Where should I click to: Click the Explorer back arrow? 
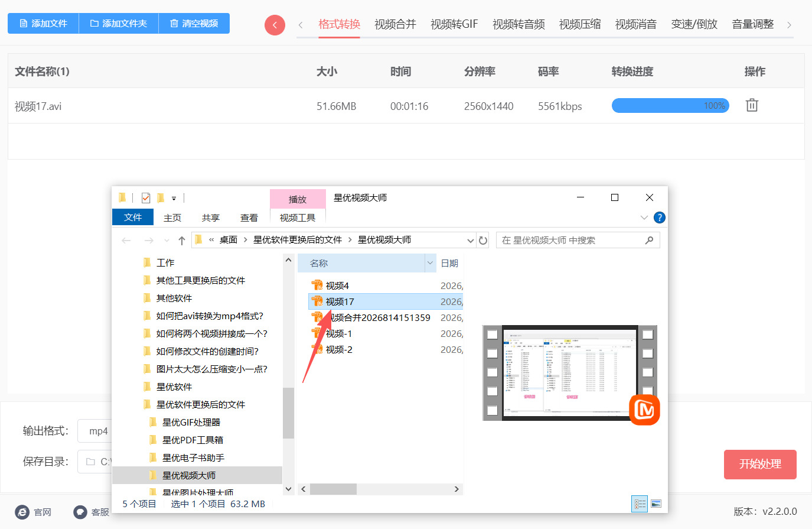126,241
